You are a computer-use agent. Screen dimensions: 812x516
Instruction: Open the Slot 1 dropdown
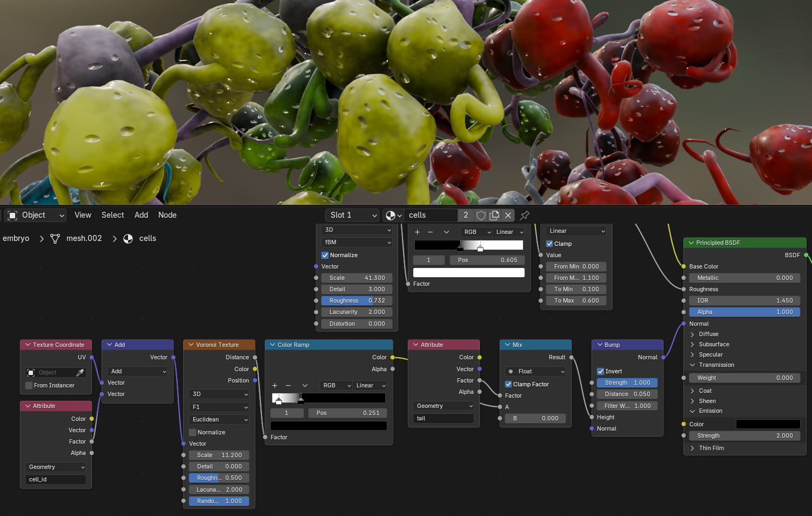(x=353, y=215)
